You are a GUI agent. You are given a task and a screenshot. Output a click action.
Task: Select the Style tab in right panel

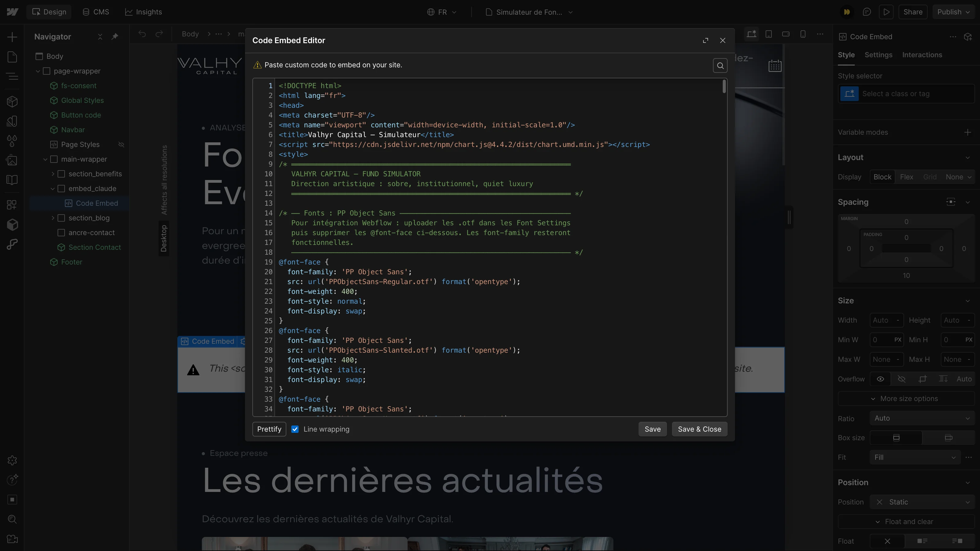846,55
